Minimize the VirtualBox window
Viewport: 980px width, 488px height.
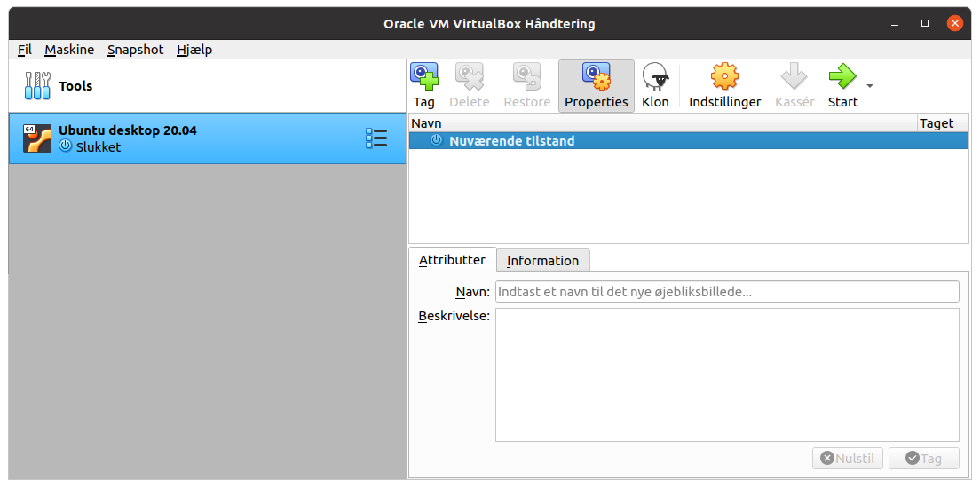point(895,24)
